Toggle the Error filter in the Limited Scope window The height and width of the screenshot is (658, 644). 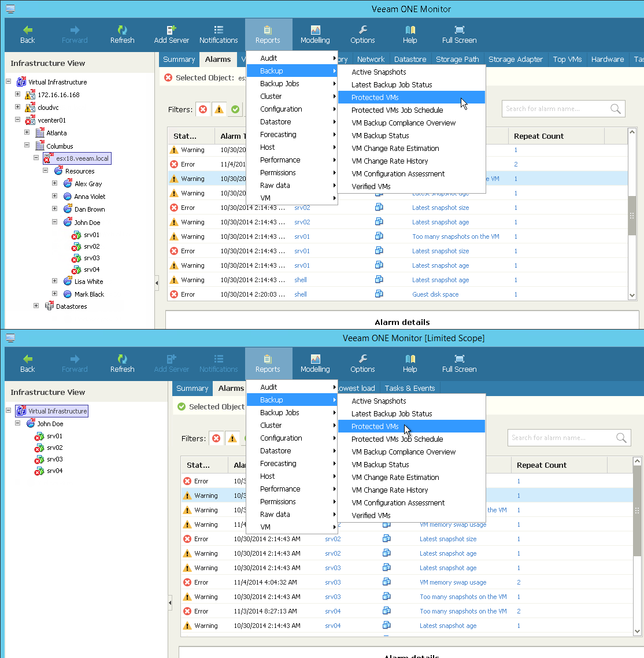[216, 438]
